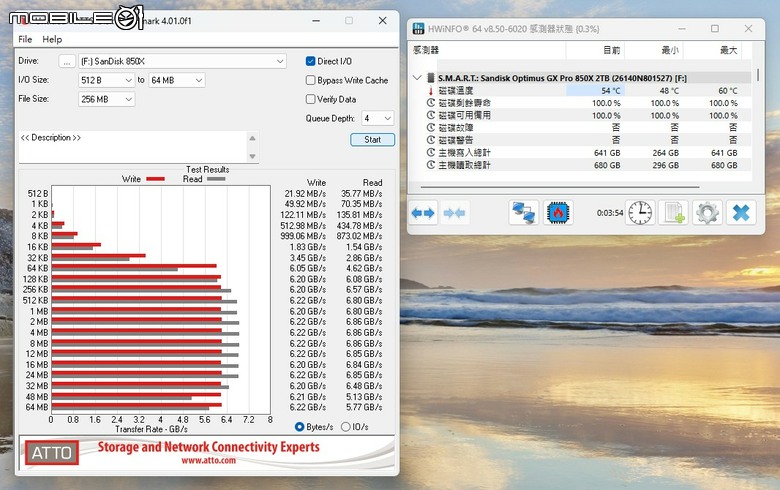
Task: Select the IO/s radio button
Action: point(346,427)
